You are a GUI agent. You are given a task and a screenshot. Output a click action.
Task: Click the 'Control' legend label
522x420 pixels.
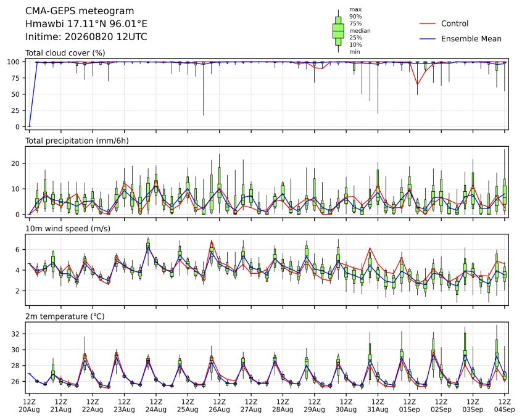pos(455,23)
